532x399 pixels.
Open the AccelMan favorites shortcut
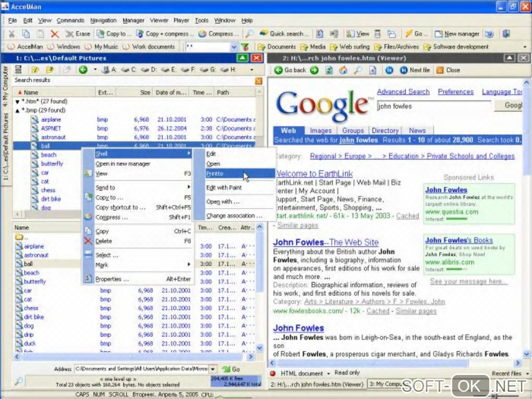[25, 46]
